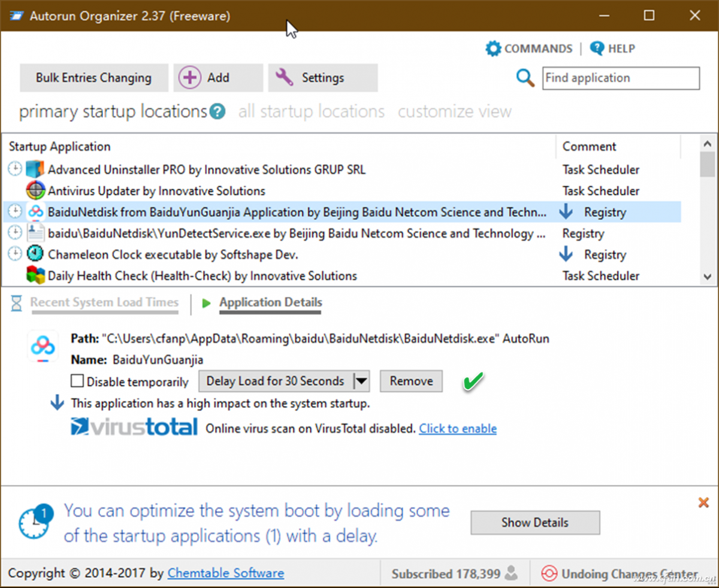Click the Chameleon Clock app icon
This screenshot has height=588, width=719.
[36, 254]
